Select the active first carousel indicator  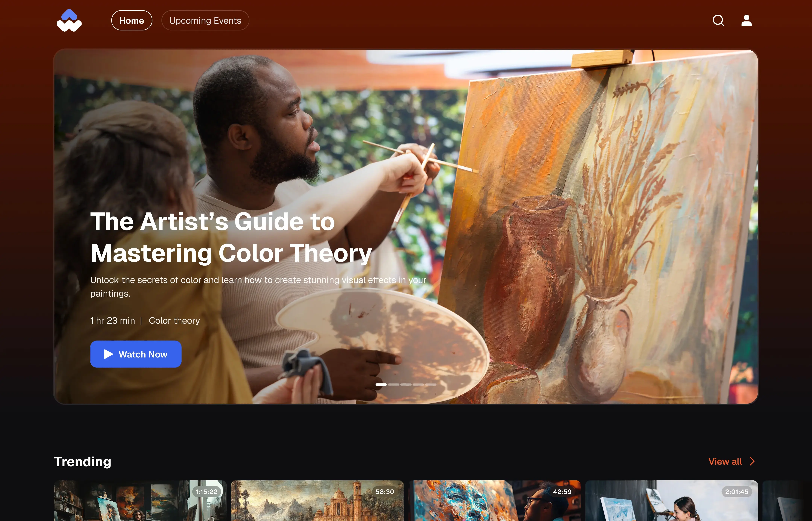381,384
